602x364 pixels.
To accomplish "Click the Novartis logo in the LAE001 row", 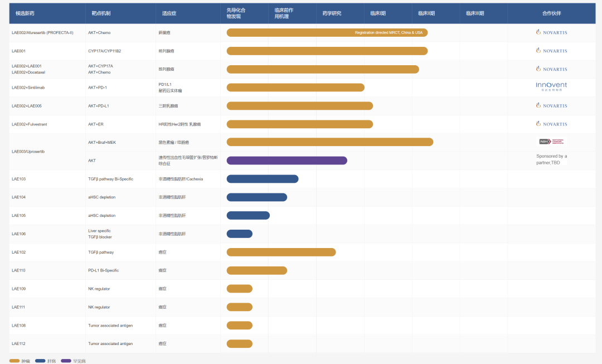I will click(x=551, y=51).
